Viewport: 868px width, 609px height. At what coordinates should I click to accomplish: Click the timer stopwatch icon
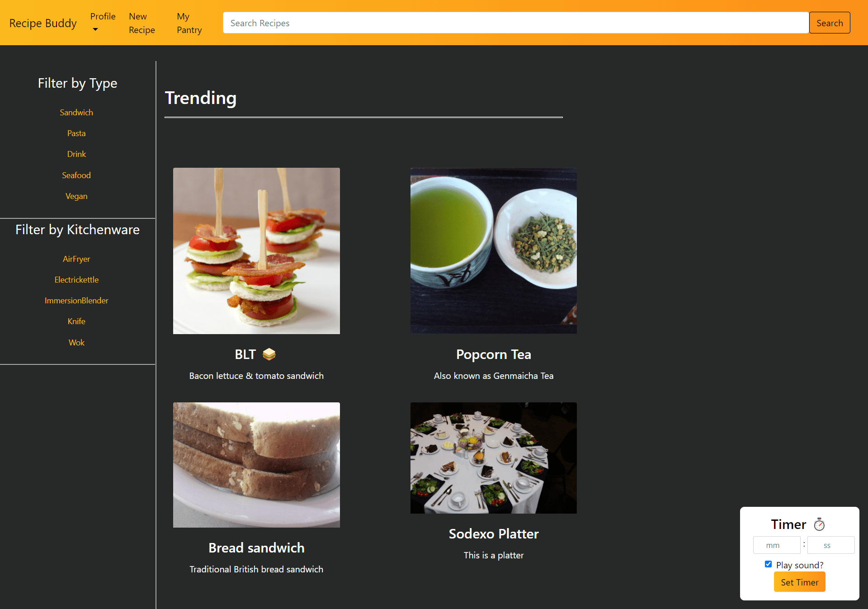[819, 524]
